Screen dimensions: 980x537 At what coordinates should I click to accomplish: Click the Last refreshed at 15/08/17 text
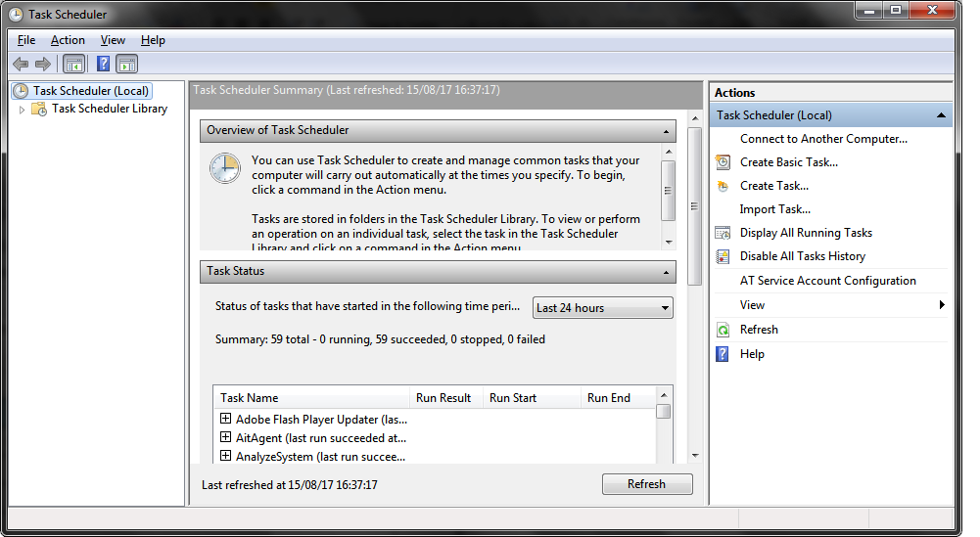coord(290,485)
